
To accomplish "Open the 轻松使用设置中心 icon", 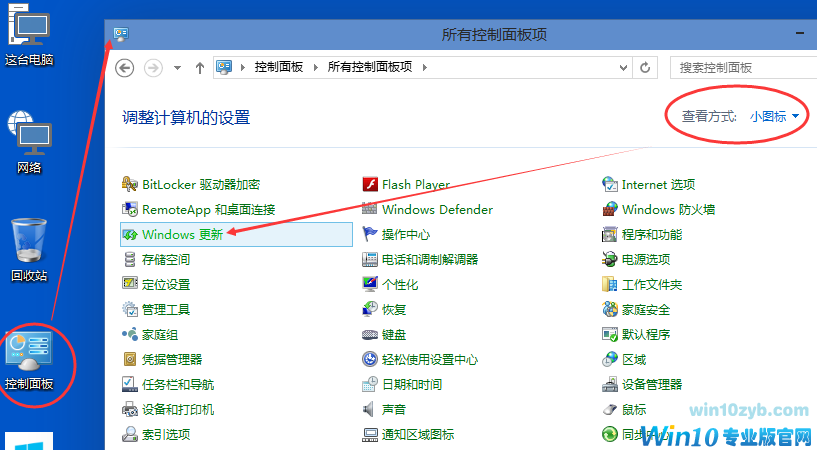I will pos(370,359).
